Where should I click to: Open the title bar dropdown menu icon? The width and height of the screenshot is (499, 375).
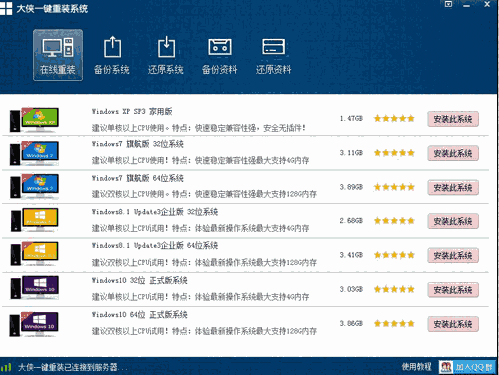click(x=448, y=4)
